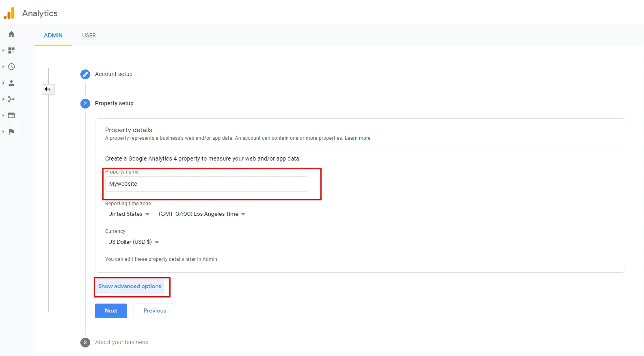Expand the Realtime sidebar section arrow
The image size is (644, 356).
point(3,67)
